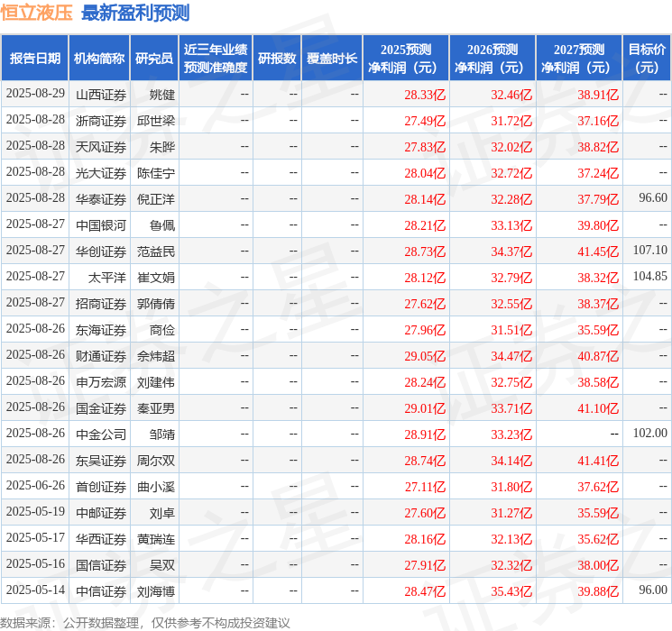
Task: Click analyst name 姚健
Action: click(x=162, y=95)
